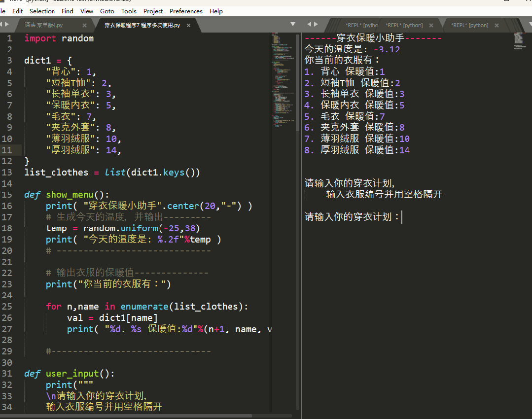532x419 pixels.
Task: Click REPL output 今天的温度是: -3.12
Action: click(x=352, y=49)
